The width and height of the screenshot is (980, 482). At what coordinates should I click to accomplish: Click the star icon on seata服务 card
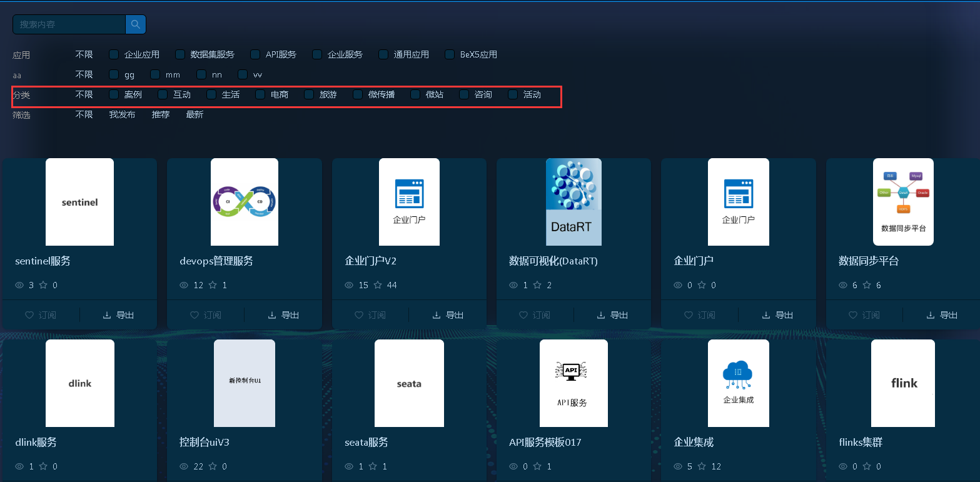tap(373, 466)
